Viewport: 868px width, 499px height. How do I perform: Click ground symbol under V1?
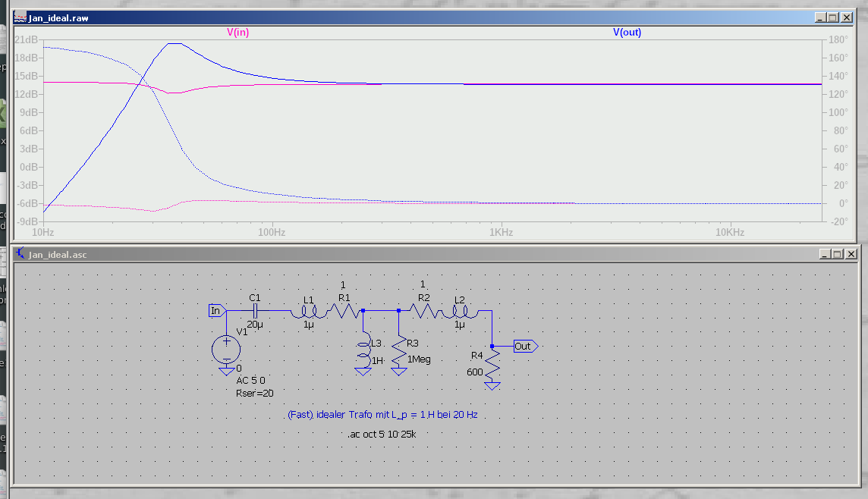[226, 372]
